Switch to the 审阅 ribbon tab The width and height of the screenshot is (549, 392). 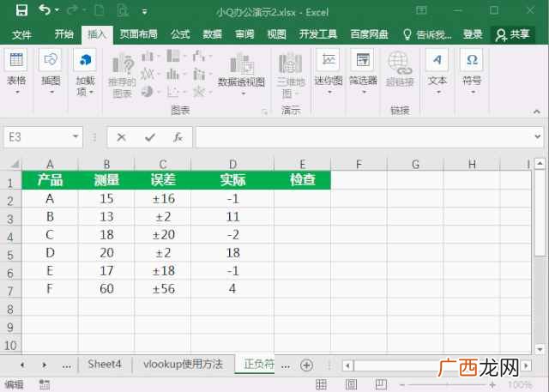click(x=244, y=34)
